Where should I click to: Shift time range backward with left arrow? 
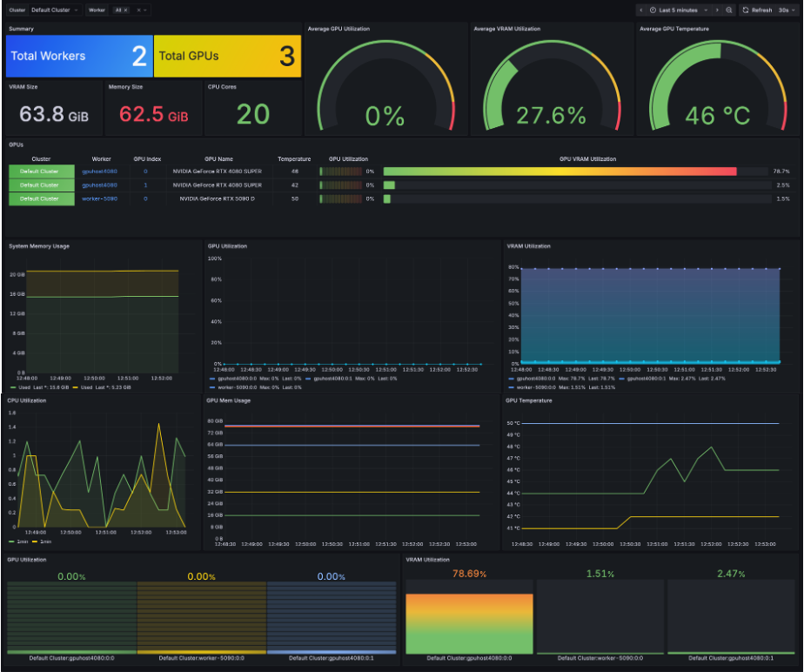click(641, 10)
